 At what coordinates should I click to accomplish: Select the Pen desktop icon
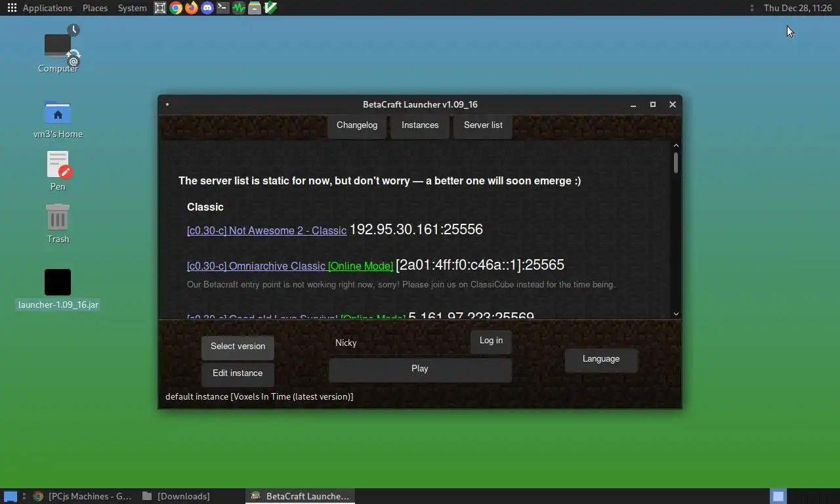[58, 171]
